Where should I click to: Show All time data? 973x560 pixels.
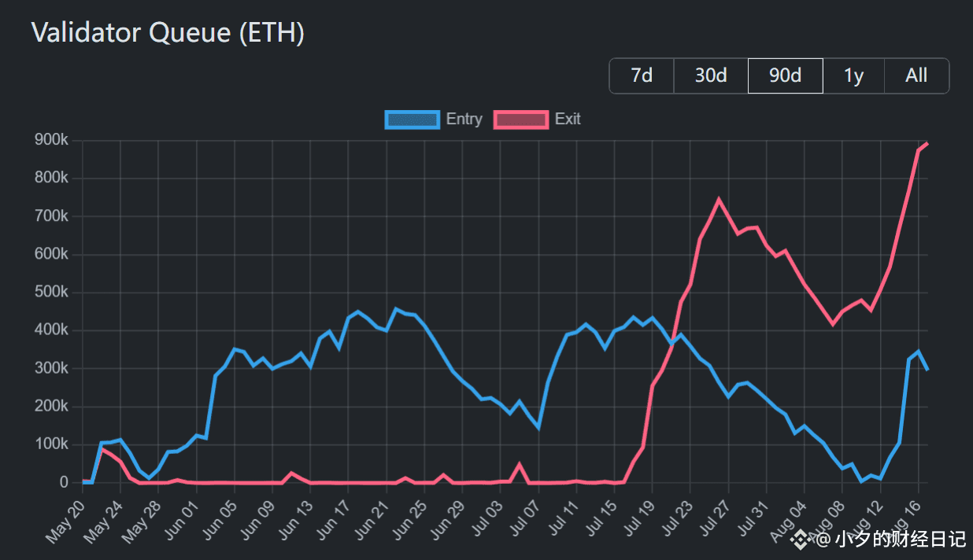[x=916, y=76]
